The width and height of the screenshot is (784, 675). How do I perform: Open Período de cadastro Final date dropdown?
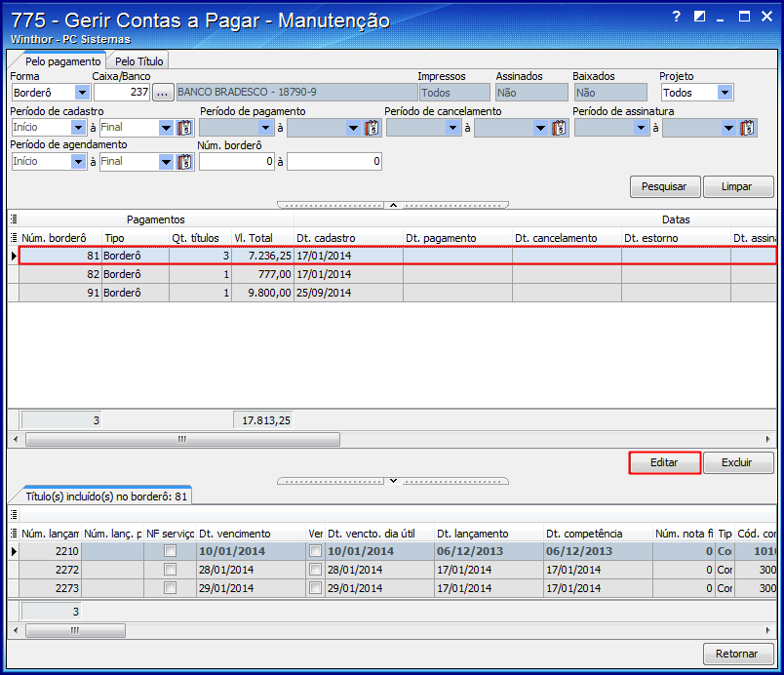166,128
